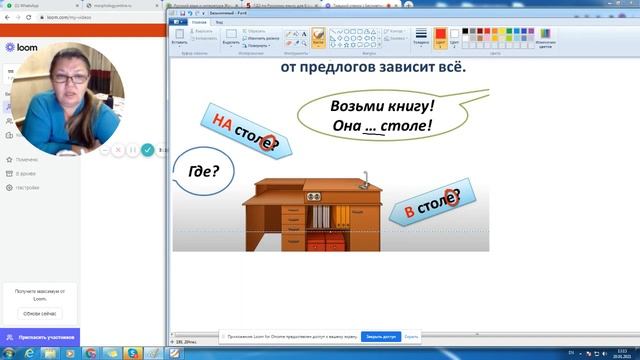This screenshot has width=640, height=360.
Task: Click the browser back arrow
Action: (x=7, y=18)
